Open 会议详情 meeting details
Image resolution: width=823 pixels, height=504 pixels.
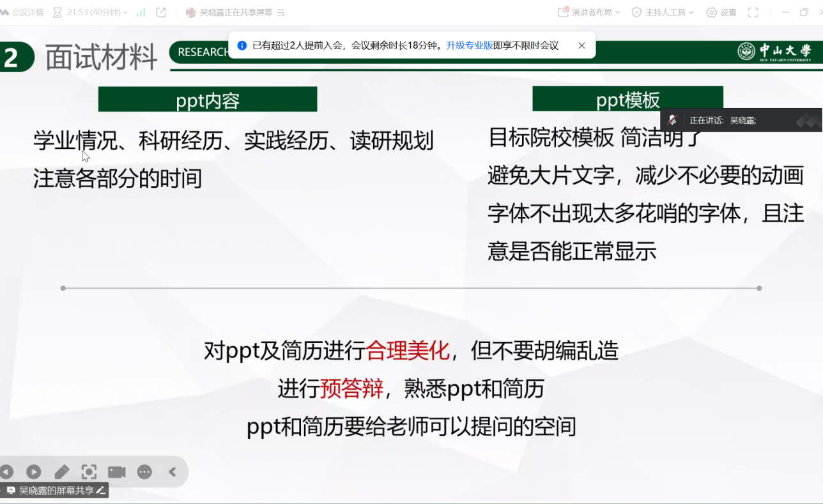click(24, 12)
